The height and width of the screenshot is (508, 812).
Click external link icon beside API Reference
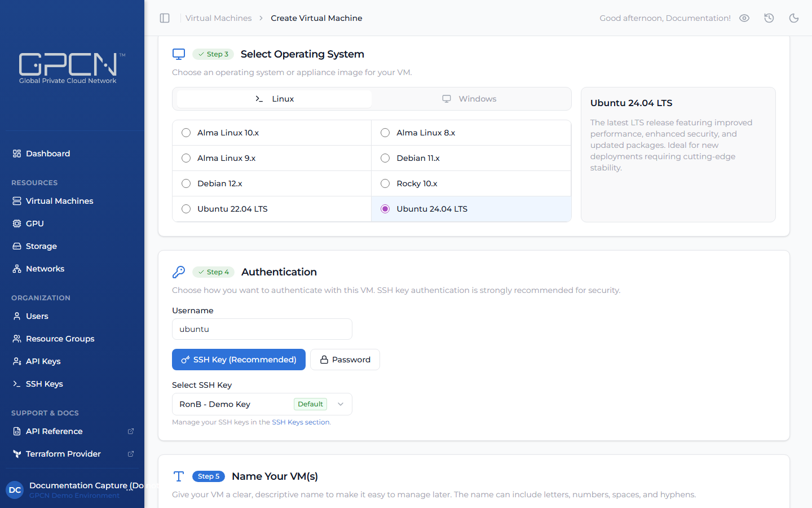coord(131,431)
